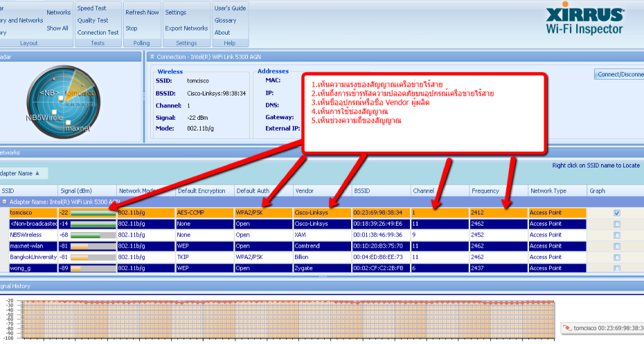
Task: Sort by Frequency column
Action: click(x=498, y=191)
